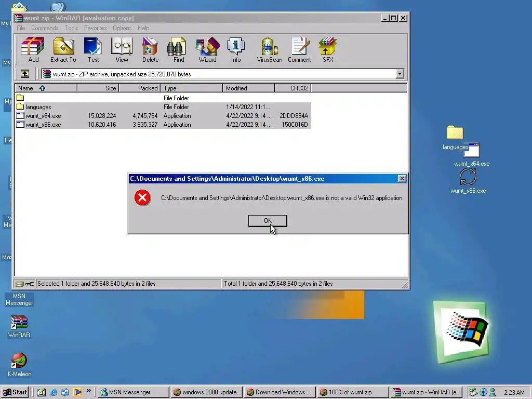Run VirusScan on the archive
This screenshot has height=399, width=532.
tap(270, 50)
